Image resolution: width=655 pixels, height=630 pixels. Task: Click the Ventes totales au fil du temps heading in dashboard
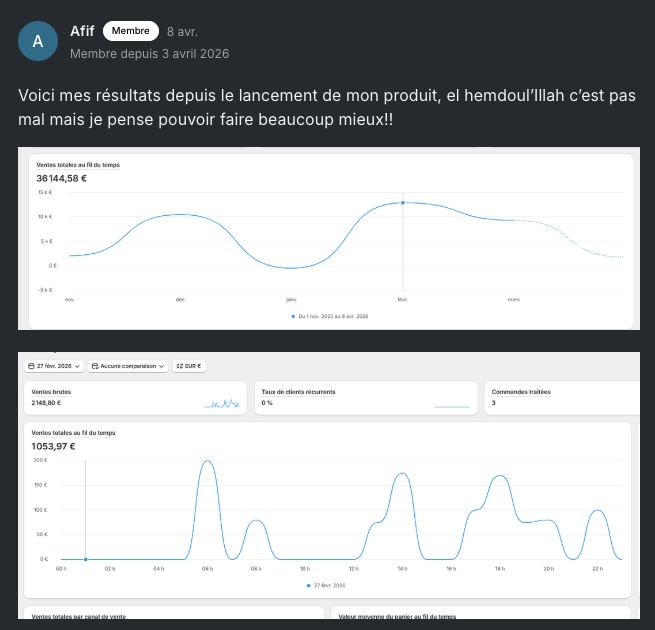(x=74, y=433)
